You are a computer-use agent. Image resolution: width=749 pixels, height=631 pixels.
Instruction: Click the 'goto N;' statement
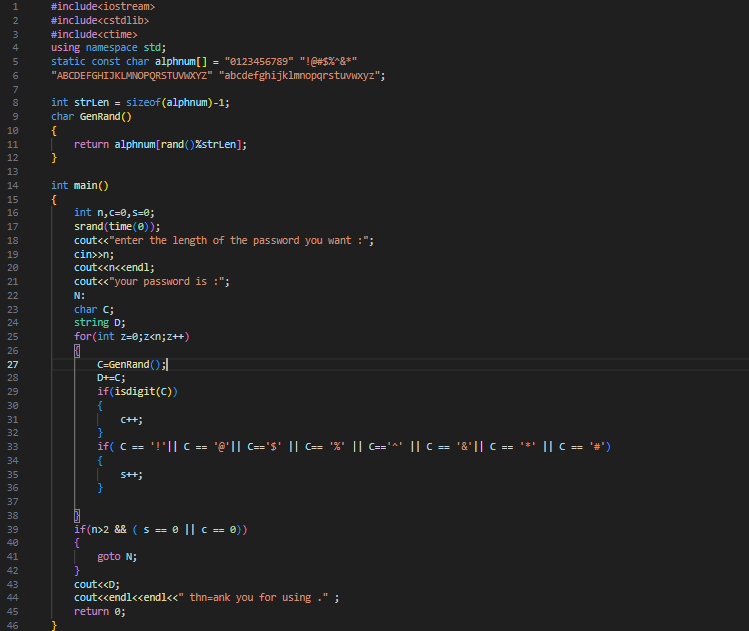tap(117, 556)
